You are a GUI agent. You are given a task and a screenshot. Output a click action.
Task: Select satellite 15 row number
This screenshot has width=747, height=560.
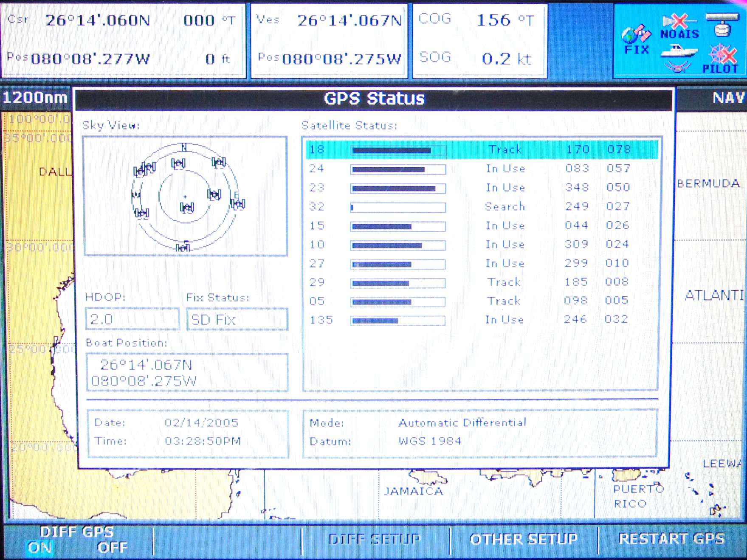(316, 225)
